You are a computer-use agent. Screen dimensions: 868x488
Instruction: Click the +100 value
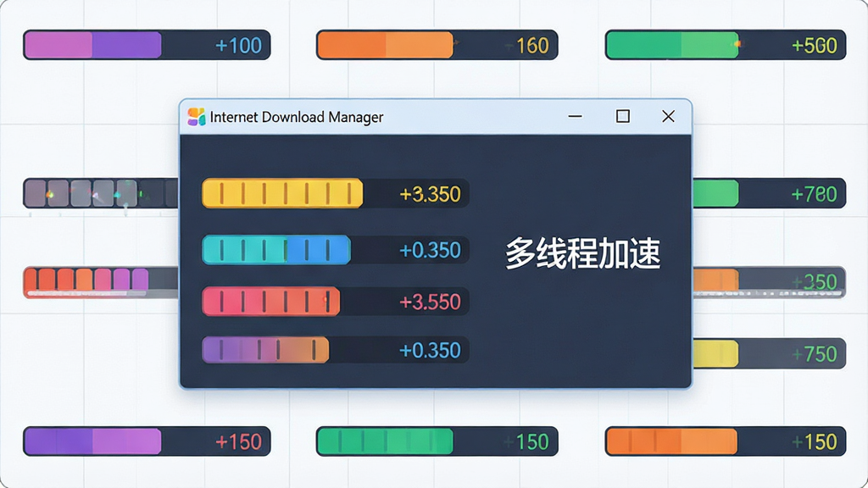238,46
